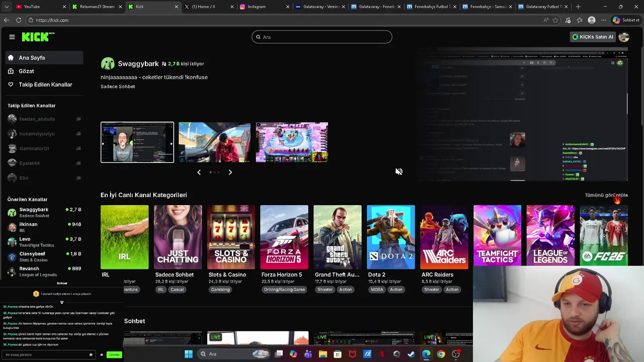644x362 pixels.
Task: Open husamviyuviyu followed channel
Action: point(44,134)
